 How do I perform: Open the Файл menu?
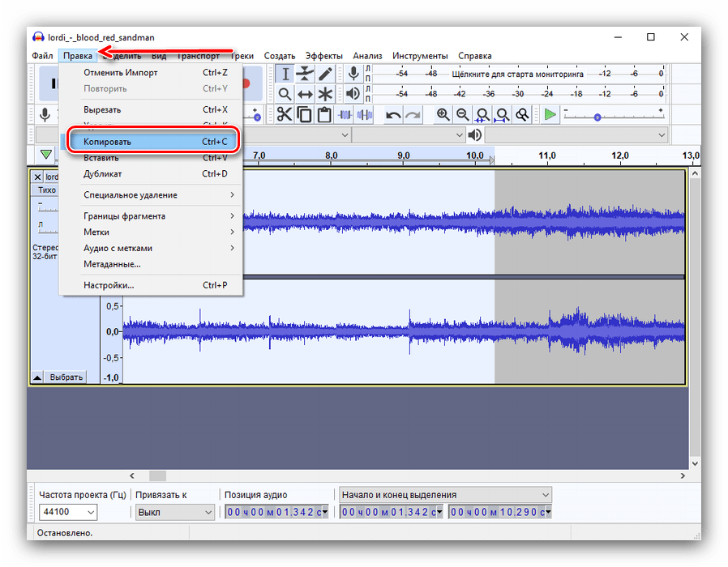[42, 56]
